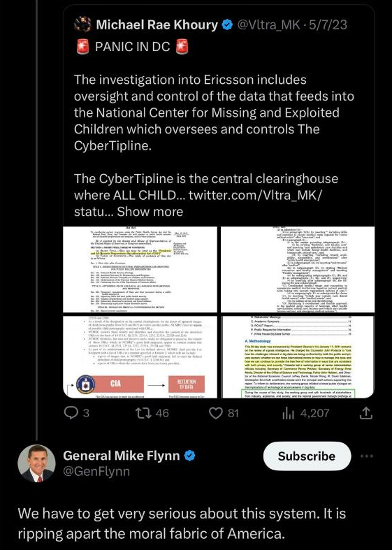Like the quoted post with 81 likes
This screenshot has width=392, height=550.
[x=224, y=413]
